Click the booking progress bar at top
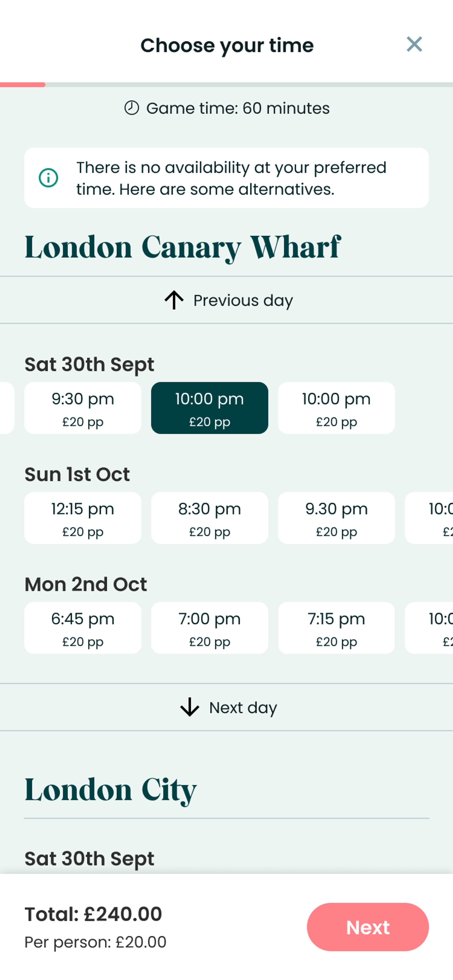The image size is (453, 980). [226, 85]
